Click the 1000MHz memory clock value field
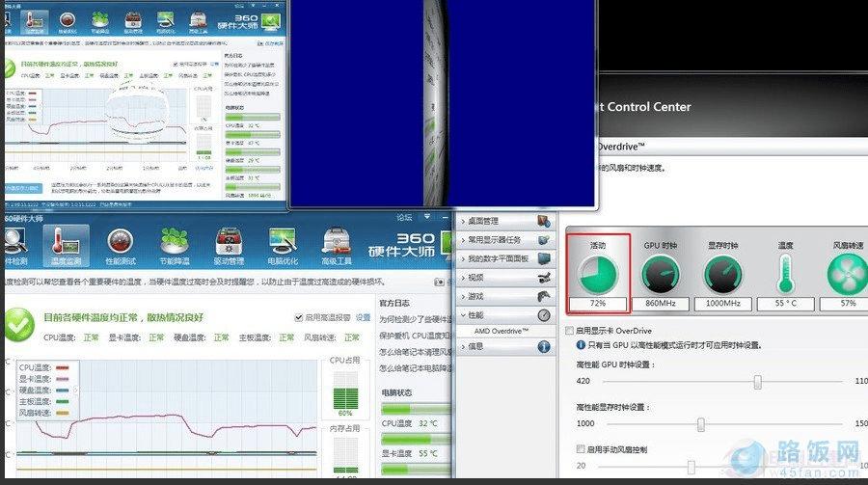Viewport: 868px width, 485px height. click(x=723, y=304)
